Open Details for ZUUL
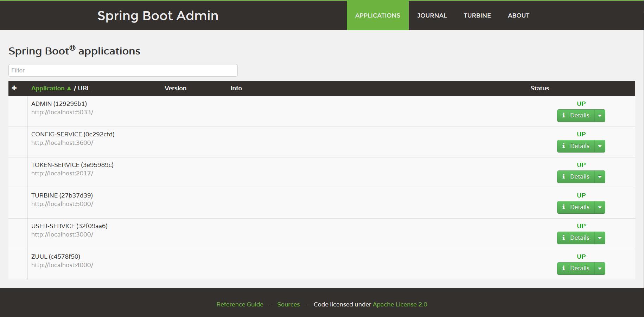This screenshot has height=317, width=644. [576, 269]
